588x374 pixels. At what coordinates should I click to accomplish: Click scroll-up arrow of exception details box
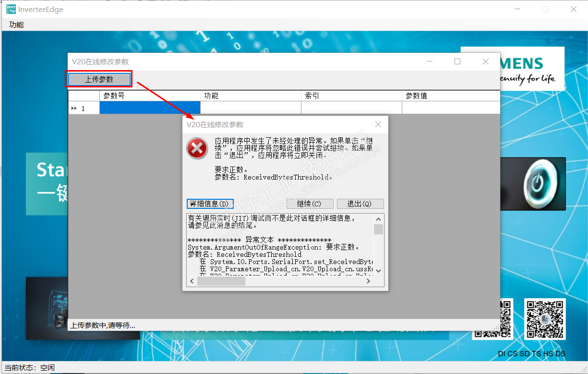(x=378, y=218)
